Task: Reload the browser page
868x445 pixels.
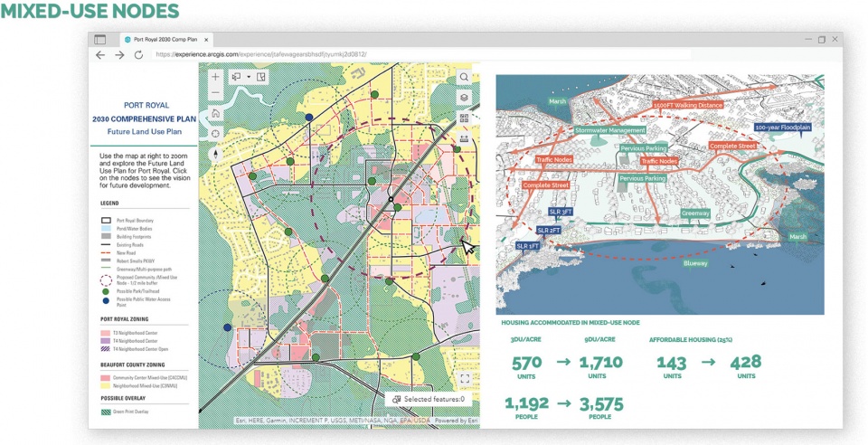Action: click(138, 55)
